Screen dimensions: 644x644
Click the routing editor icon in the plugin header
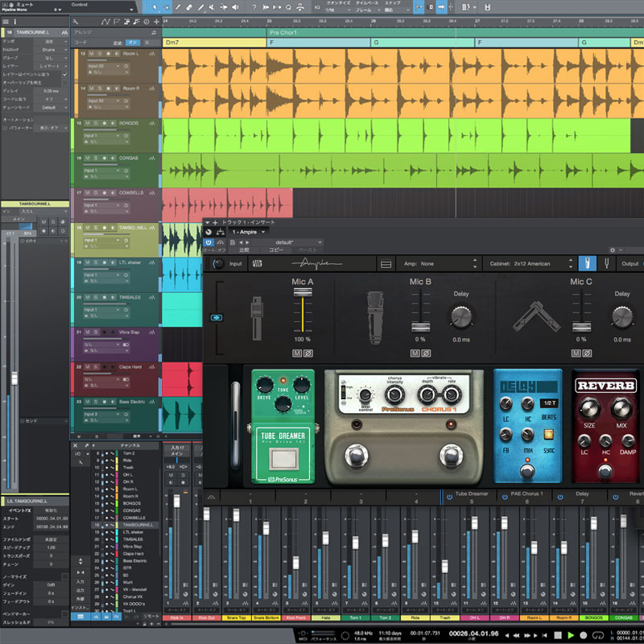pos(220,232)
